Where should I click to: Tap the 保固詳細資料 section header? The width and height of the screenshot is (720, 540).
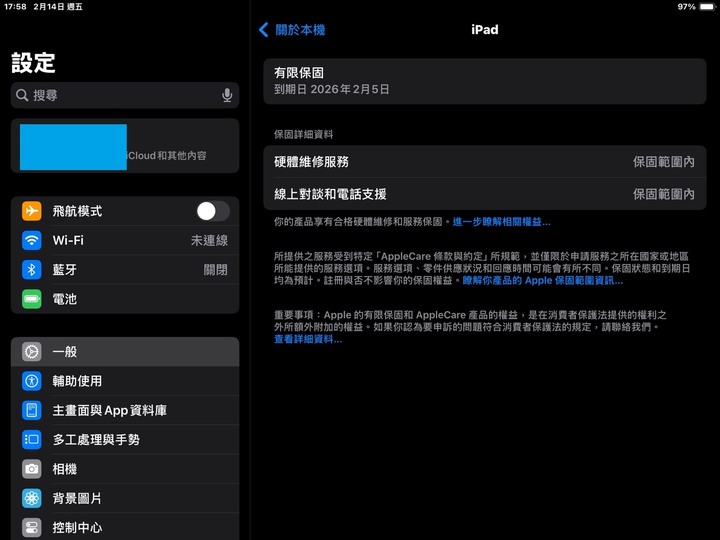[304, 135]
